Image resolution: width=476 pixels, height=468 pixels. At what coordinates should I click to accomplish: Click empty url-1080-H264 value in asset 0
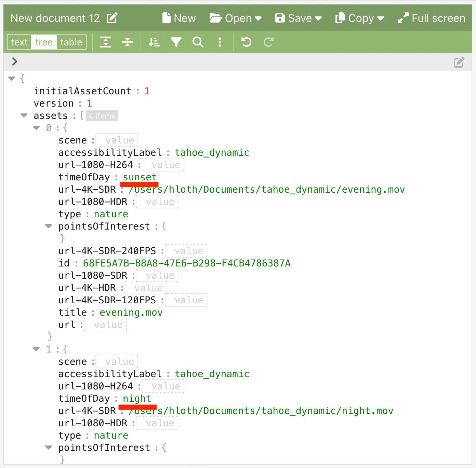click(163, 165)
